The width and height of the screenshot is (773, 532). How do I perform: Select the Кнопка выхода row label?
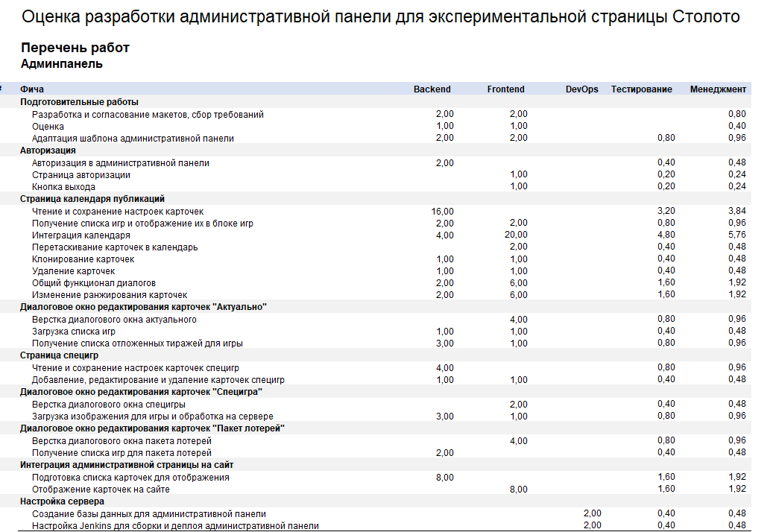(x=63, y=187)
